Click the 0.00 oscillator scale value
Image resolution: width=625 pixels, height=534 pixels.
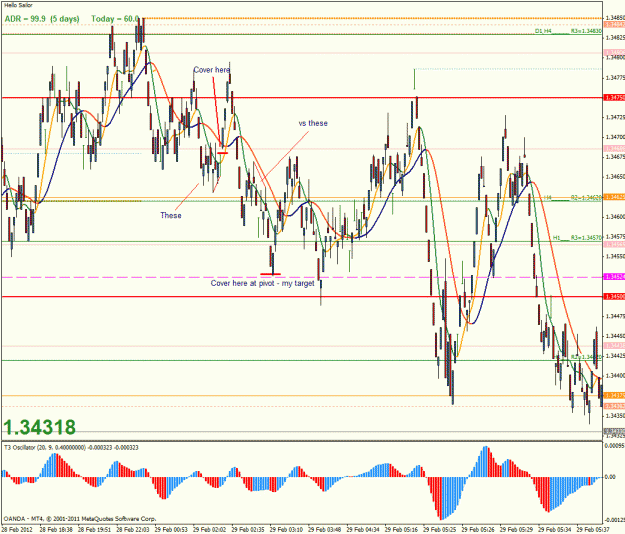(610, 477)
